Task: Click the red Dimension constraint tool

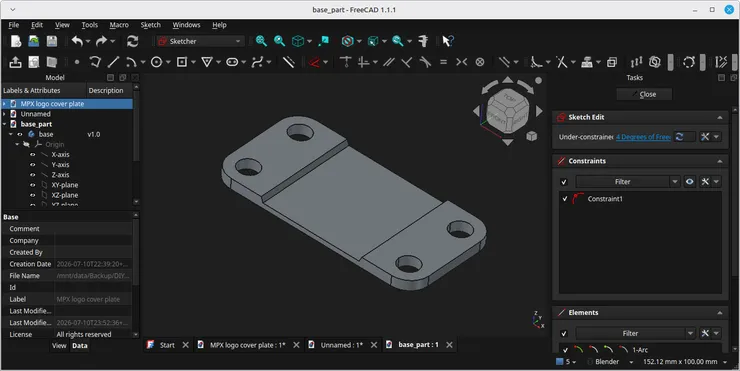Action: 314,62
